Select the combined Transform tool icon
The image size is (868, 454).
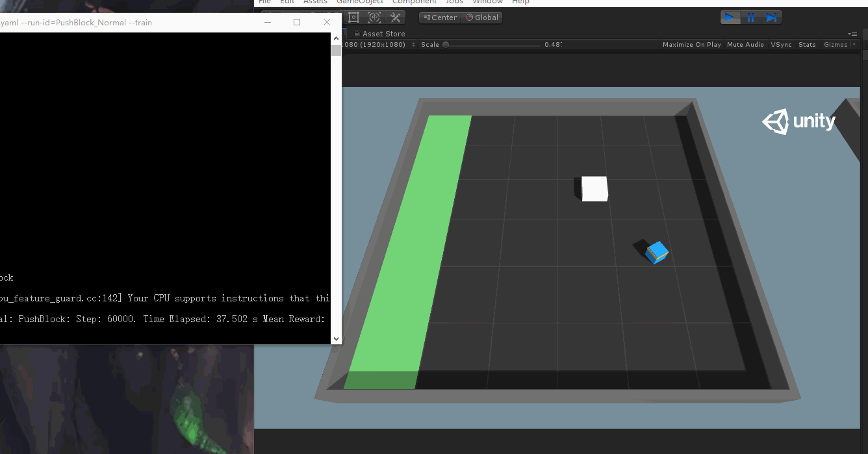point(375,18)
